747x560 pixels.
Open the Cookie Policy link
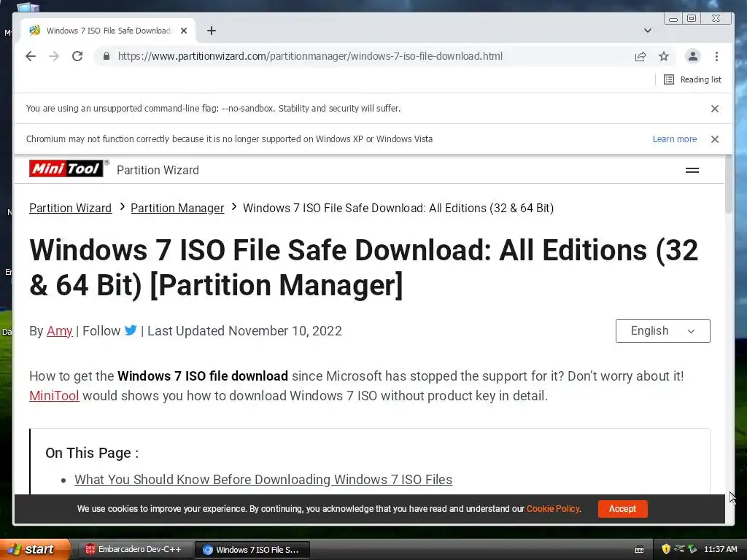[553, 508]
